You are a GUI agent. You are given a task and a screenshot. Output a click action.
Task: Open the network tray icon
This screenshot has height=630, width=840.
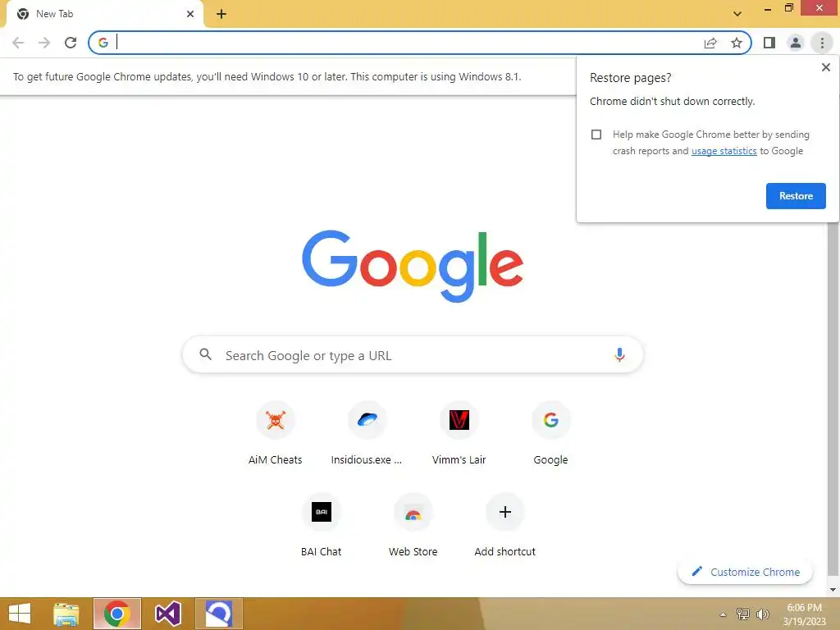(x=743, y=614)
